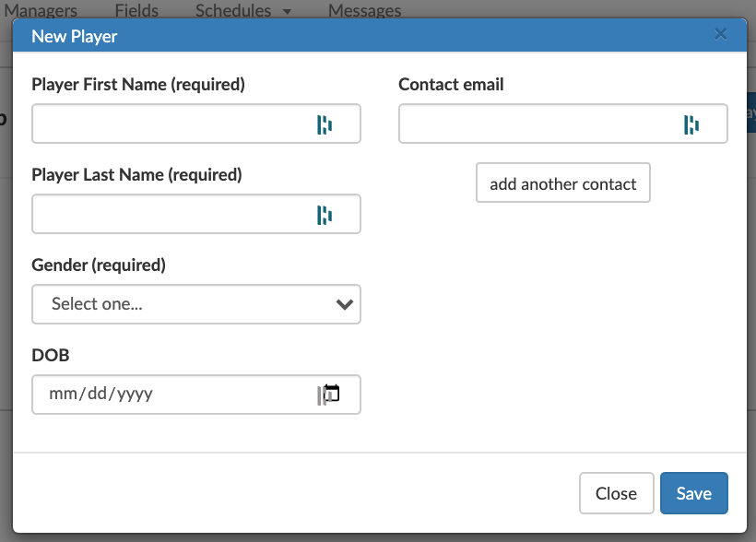This screenshot has width=756, height=542.
Task: Click the DOB mm/dd/yyyy date field
Action: 196,395
